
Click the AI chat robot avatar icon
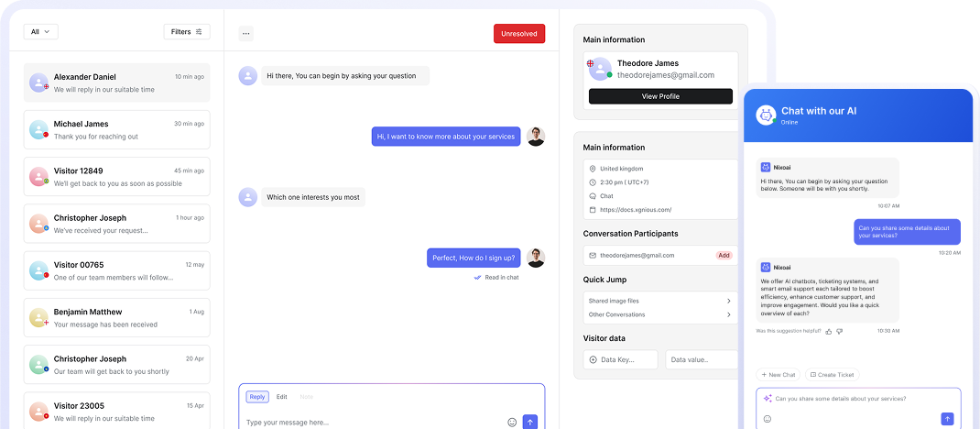point(766,115)
